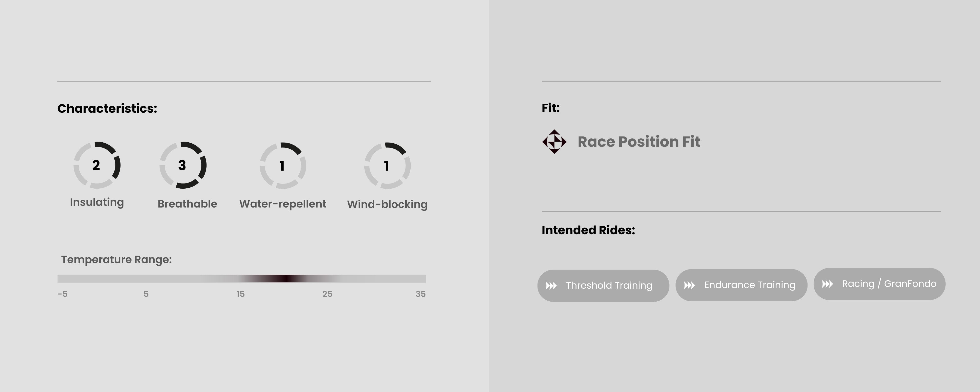Select the Racing / GranFondo ride tag
Screen dimensions: 980x392
(x=879, y=284)
